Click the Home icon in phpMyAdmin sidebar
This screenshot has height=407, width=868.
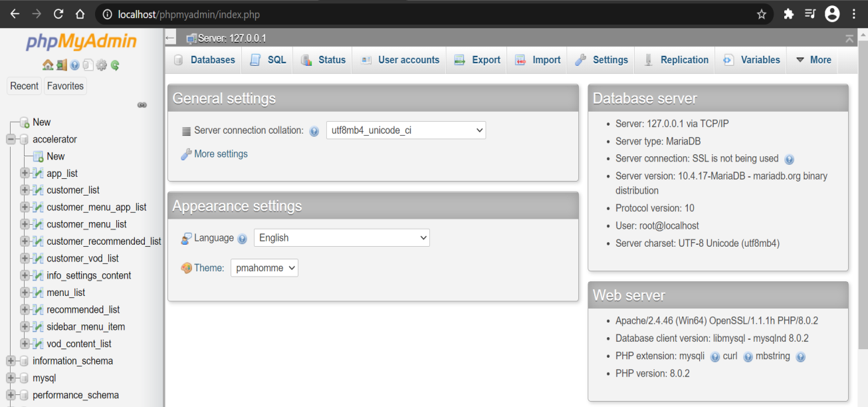(47, 65)
